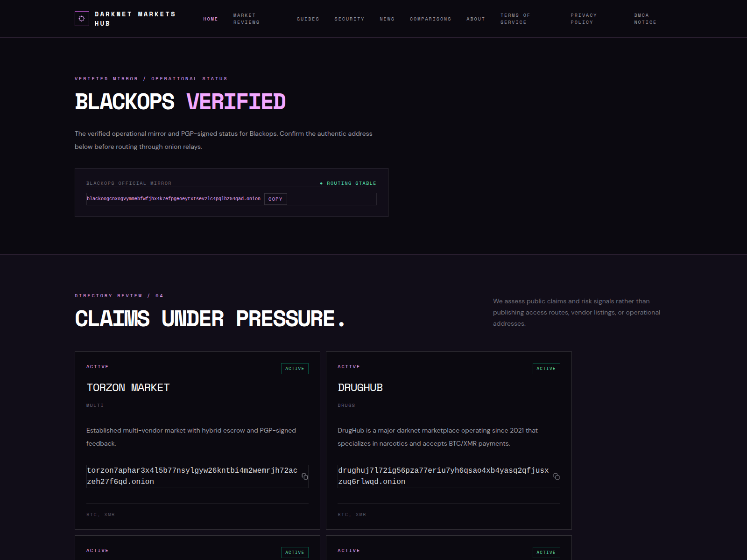Copy the DrugHub onion address icon
The height and width of the screenshot is (560, 747).
click(556, 476)
